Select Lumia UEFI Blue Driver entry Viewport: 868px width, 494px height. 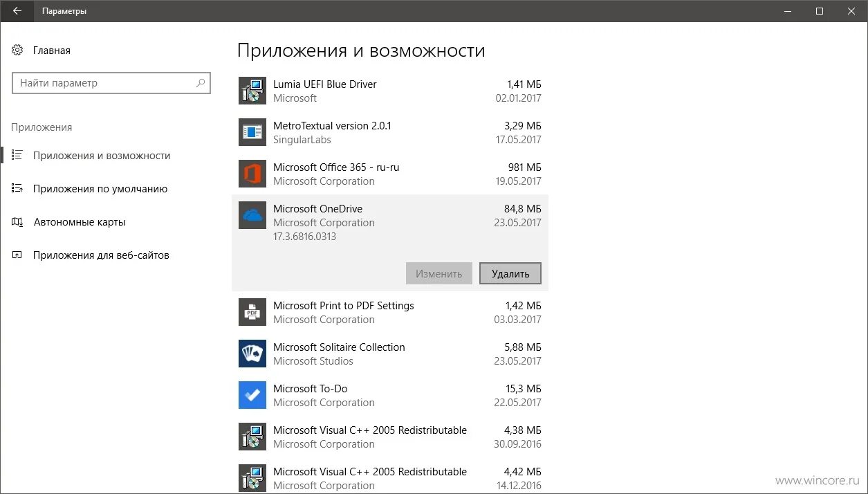390,91
